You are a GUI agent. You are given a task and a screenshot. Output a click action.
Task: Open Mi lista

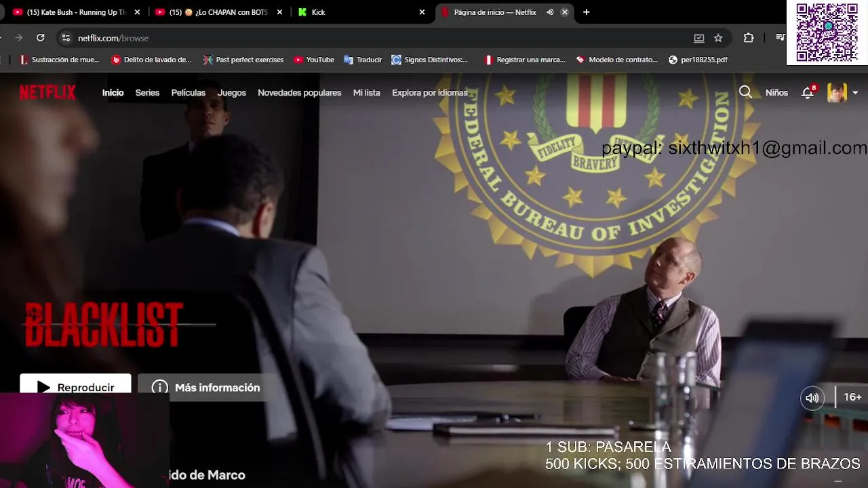click(366, 93)
